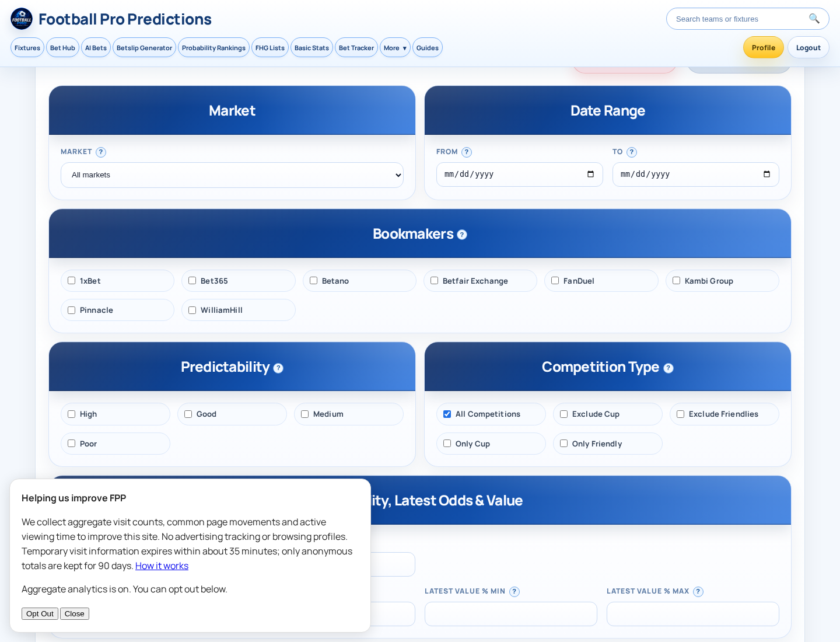Select the Poor predictability checkbox

pyautogui.click(x=72, y=444)
